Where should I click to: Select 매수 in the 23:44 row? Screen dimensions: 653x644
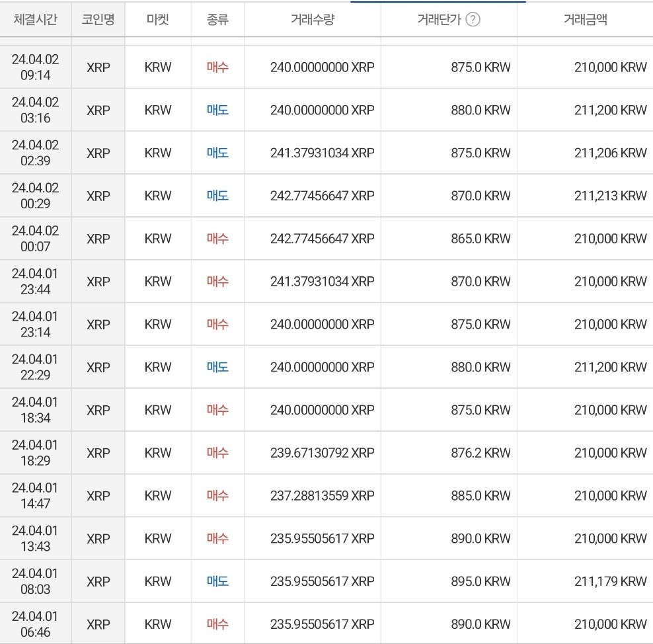(217, 282)
